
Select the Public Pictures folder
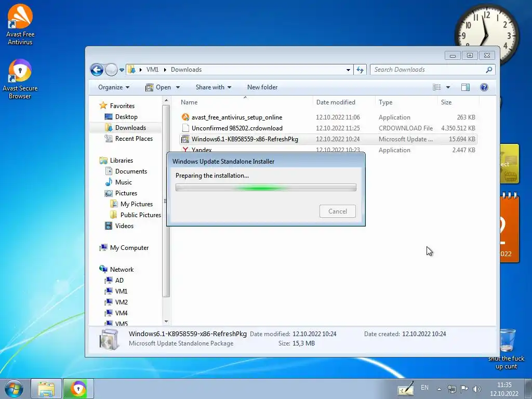(x=136, y=215)
